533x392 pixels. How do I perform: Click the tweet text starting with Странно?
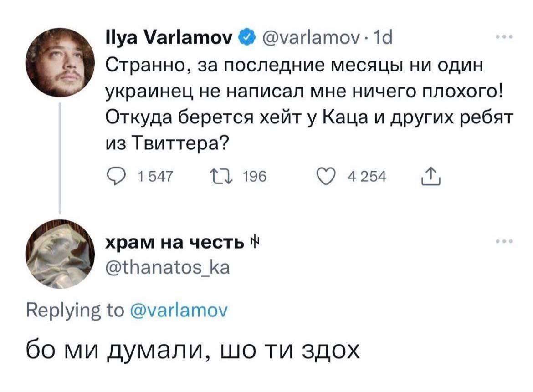[x=309, y=104]
